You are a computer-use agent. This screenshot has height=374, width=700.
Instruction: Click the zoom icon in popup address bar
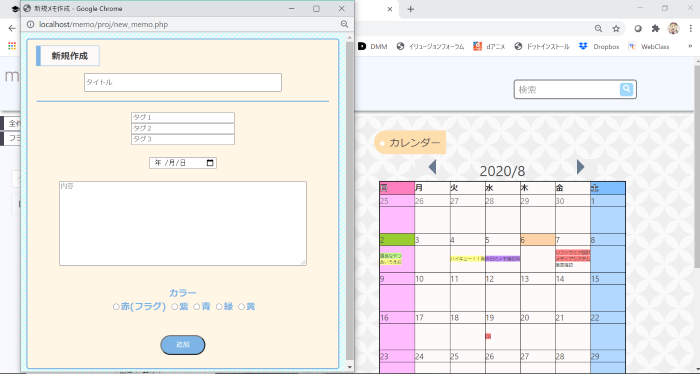point(344,25)
